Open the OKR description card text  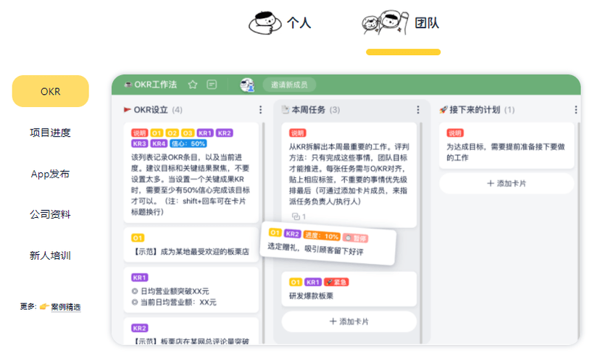[190, 185]
